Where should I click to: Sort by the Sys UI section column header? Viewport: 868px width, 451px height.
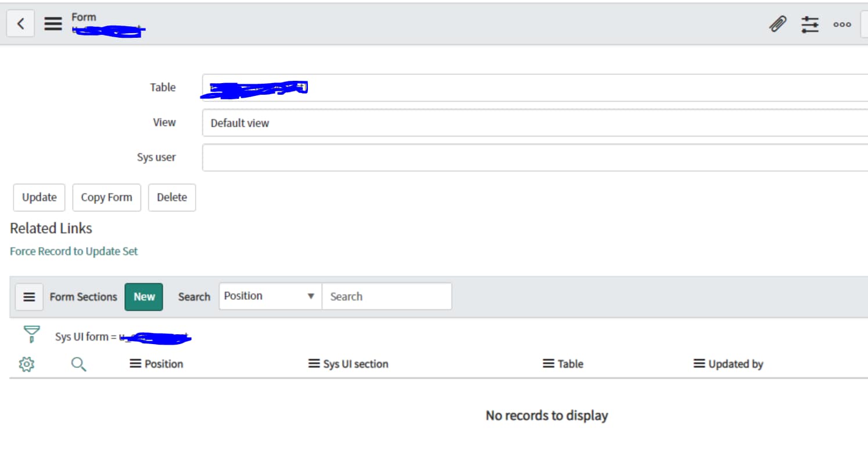click(356, 364)
